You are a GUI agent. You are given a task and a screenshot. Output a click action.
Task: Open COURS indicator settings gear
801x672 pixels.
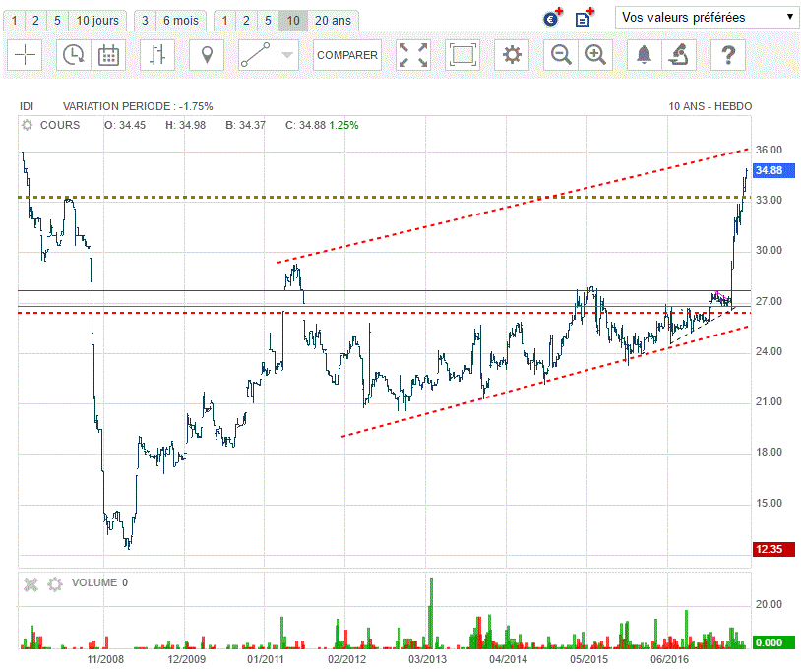tap(28, 125)
